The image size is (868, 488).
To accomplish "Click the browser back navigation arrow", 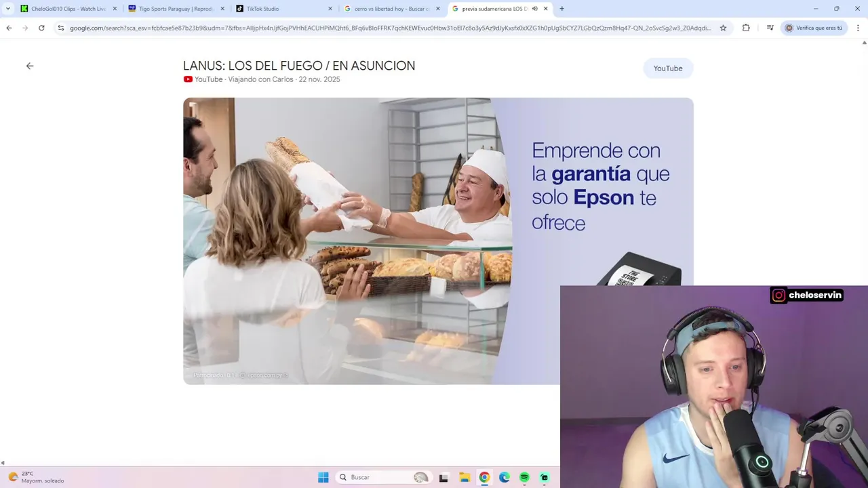I will pyautogui.click(x=9, y=28).
